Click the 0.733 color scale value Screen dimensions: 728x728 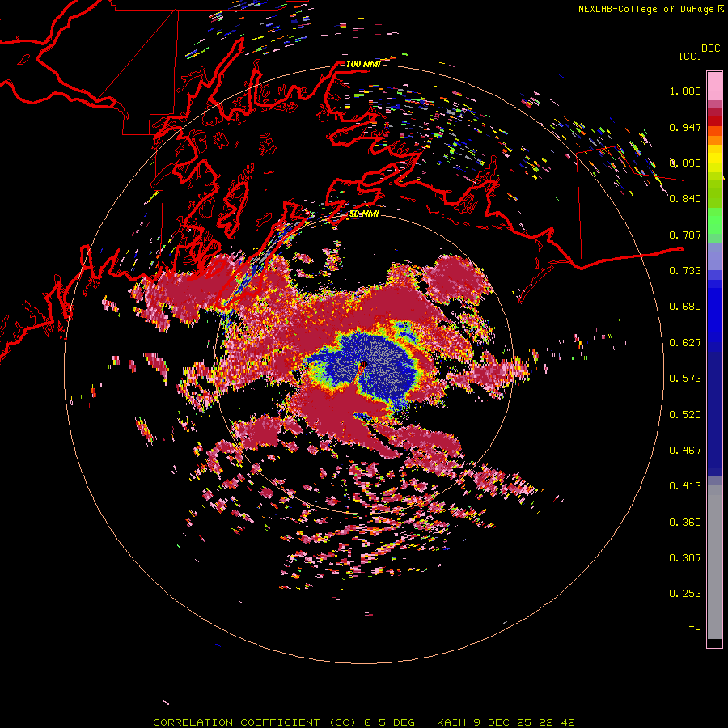[x=685, y=271]
